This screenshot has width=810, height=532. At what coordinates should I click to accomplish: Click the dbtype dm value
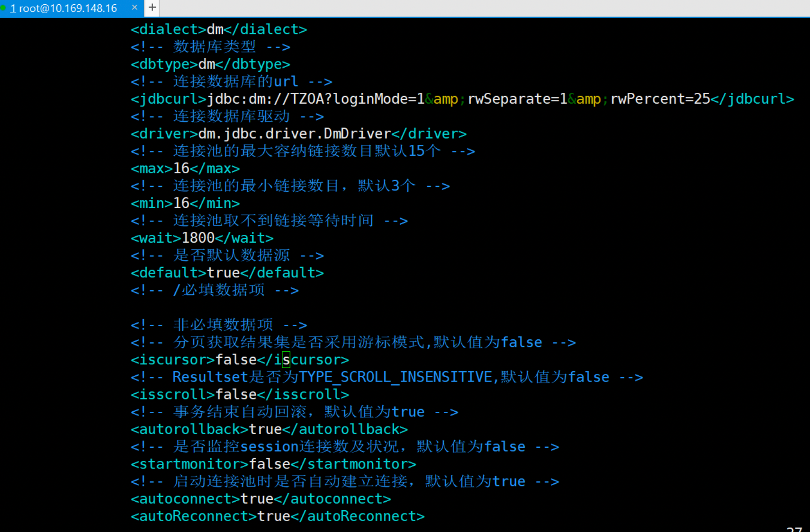pos(206,64)
